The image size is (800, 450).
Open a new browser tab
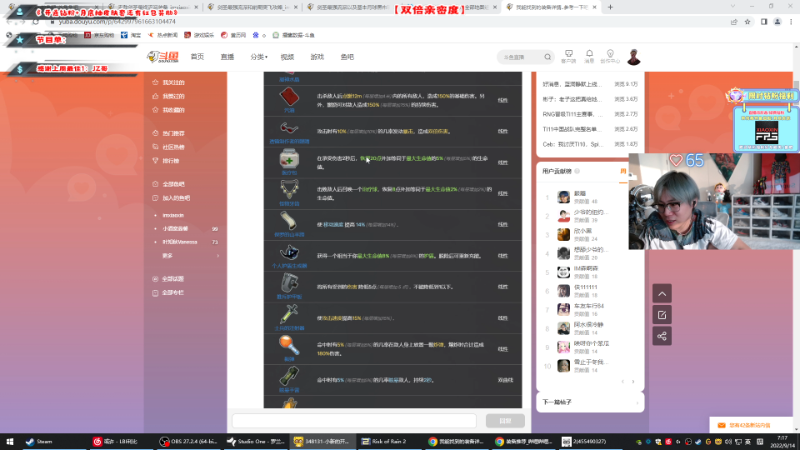click(610, 7)
